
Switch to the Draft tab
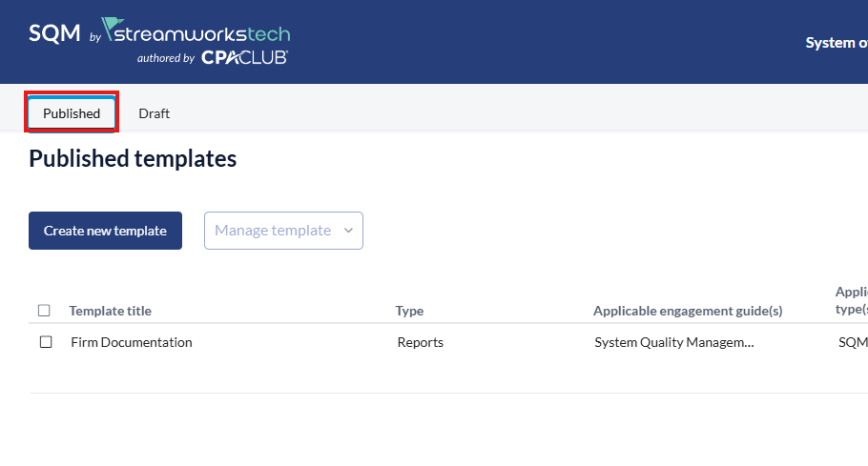pyautogui.click(x=154, y=113)
